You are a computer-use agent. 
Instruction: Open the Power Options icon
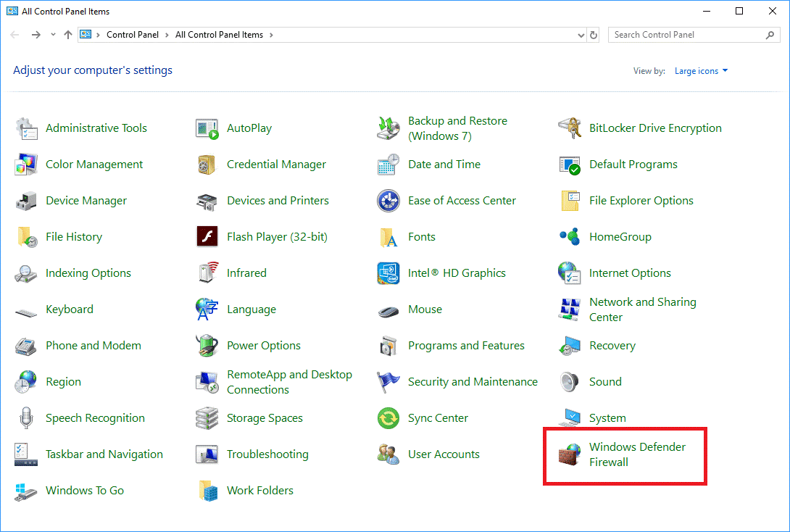pos(207,346)
